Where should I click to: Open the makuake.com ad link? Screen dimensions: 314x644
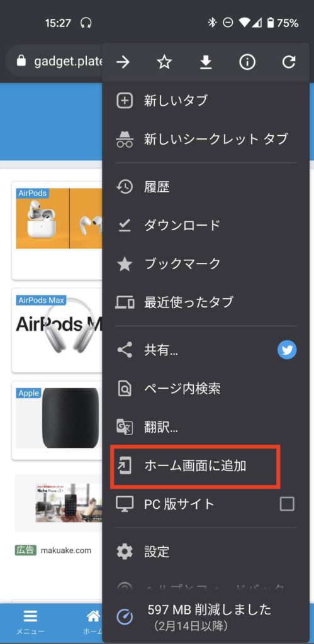(x=66, y=550)
